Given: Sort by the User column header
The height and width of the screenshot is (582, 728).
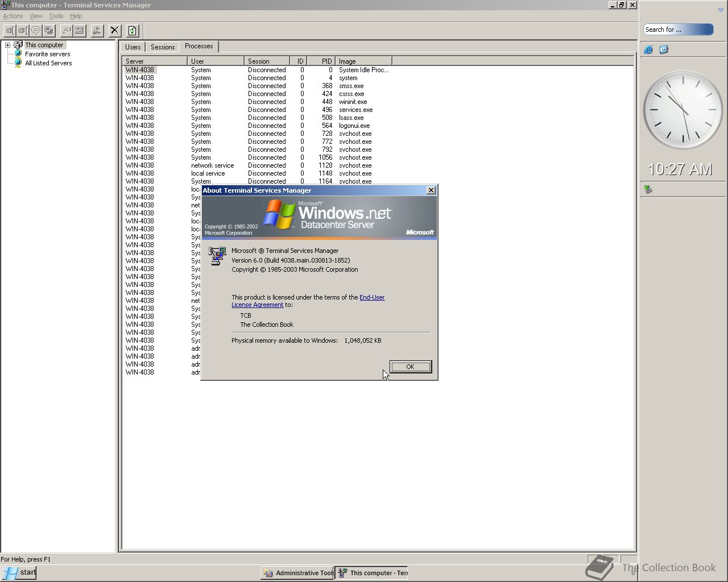Looking at the screenshot, I should pos(216,61).
